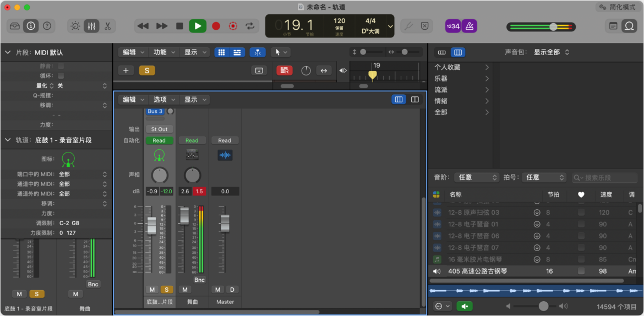The width and height of the screenshot is (644, 316).
Task: Click the Rewind transport button
Action: tap(143, 26)
